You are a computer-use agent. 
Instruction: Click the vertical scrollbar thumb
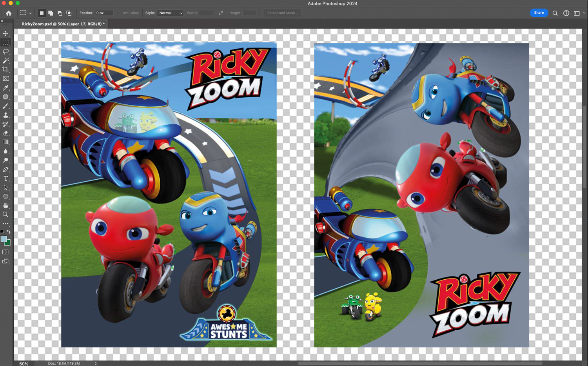pos(585,147)
